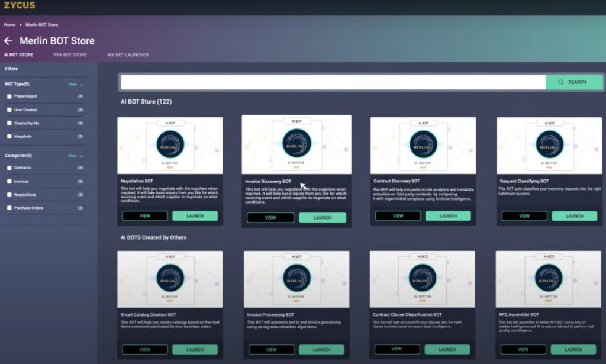Enable the Purchase Orders category filter
Viewport: 606px width, 364px height.
tap(9, 208)
